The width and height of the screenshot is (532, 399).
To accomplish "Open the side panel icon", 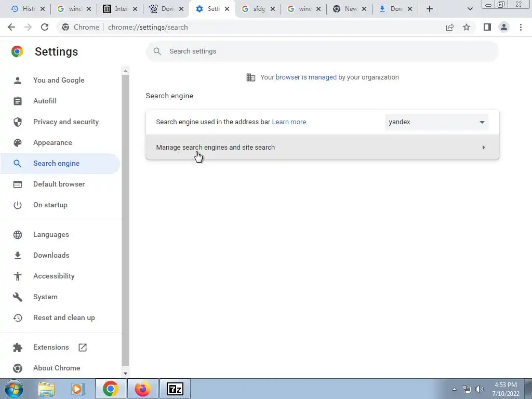I will point(487,27).
